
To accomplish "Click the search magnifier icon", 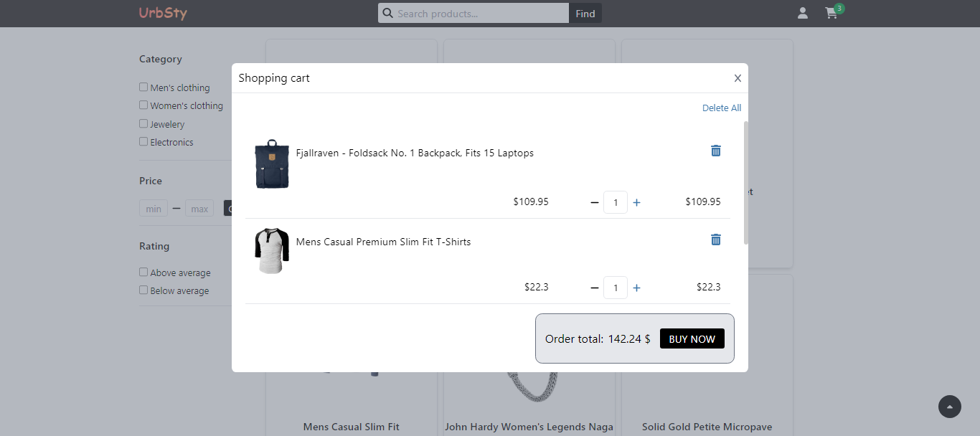I will (x=388, y=13).
